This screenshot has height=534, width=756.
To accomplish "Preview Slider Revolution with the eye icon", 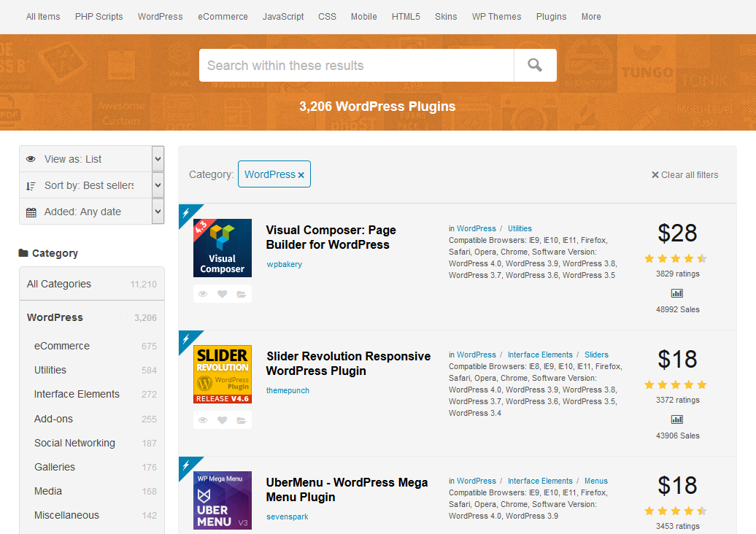I will [x=203, y=420].
